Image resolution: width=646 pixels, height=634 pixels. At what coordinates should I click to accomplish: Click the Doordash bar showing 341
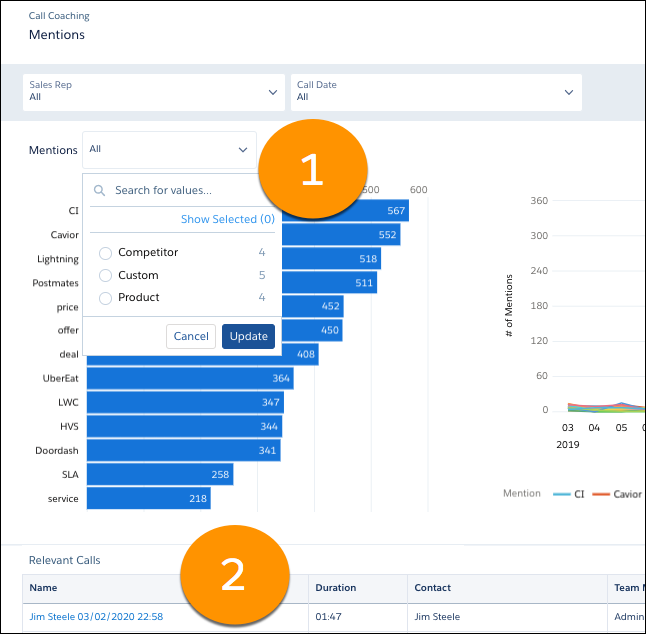click(184, 450)
